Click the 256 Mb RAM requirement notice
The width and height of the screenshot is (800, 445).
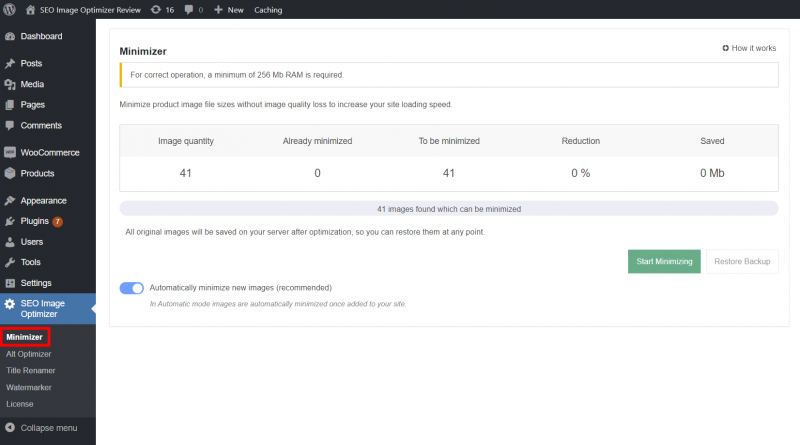click(x=449, y=75)
